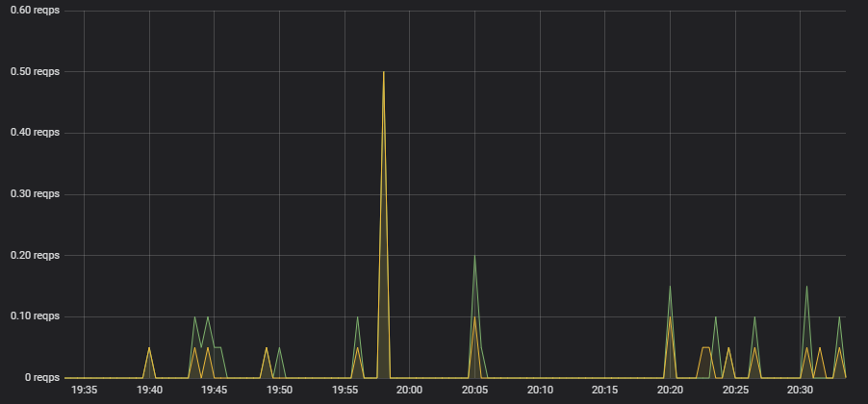Click the 19:50 time axis label

tap(280, 391)
